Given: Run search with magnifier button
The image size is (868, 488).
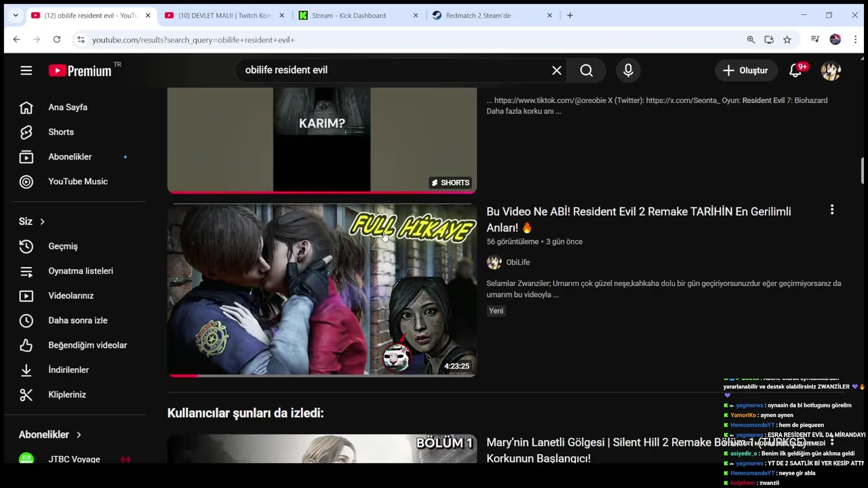Looking at the screenshot, I should pyautogui.click(x=587, y=70).
